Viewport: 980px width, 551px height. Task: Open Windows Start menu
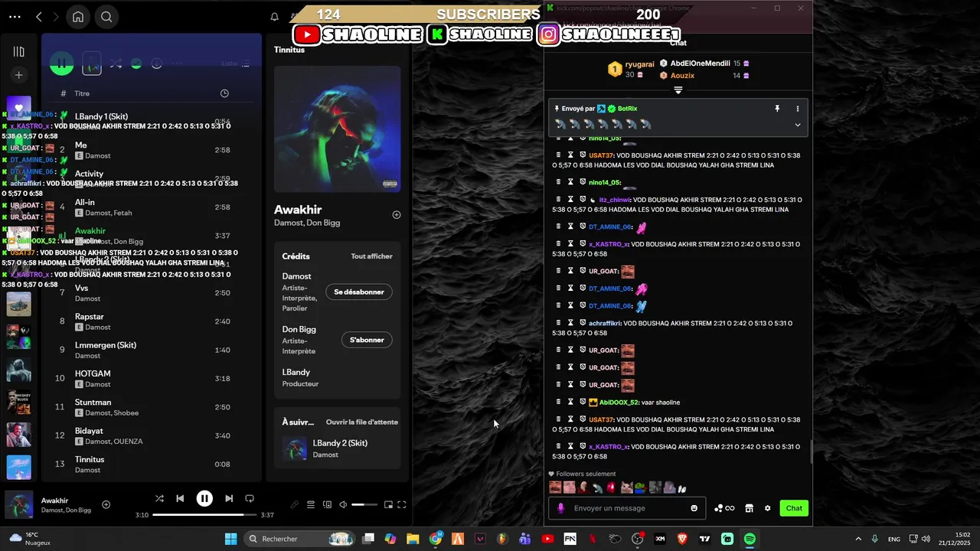point(230,539)
